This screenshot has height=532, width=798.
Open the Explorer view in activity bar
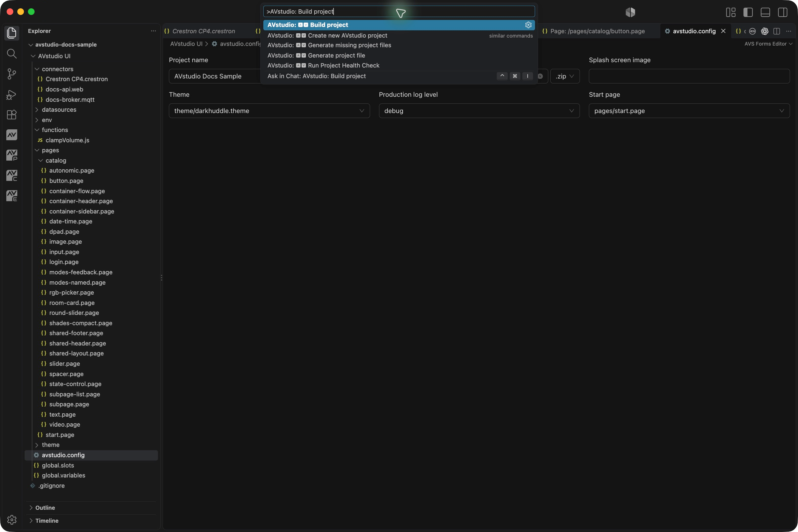click(x=12, y=33)
